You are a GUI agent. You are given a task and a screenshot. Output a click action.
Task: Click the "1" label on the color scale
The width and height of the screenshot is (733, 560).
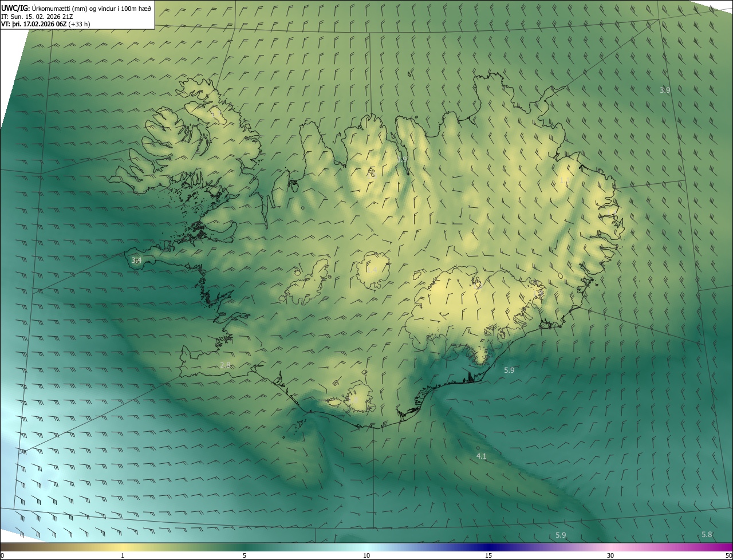point(123,556)
